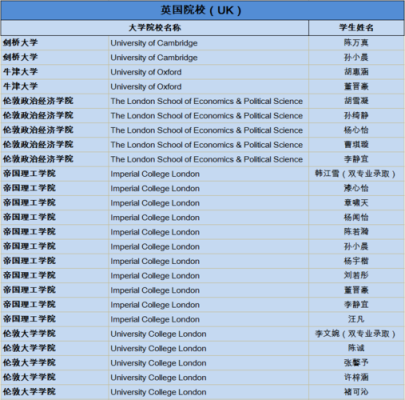405x400 pixels.
Task: Click student name 杨闻怡
Action: pyautogui.click(x=356, y=217)
